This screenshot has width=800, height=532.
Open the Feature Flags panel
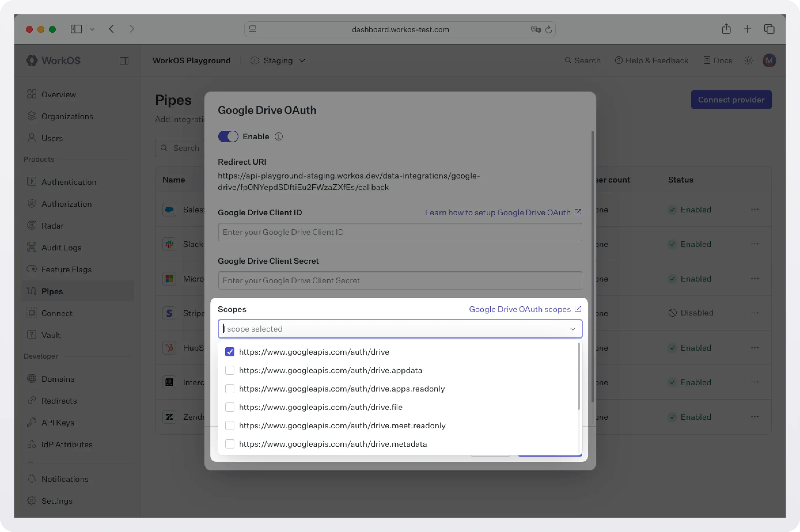pos(67,269)
